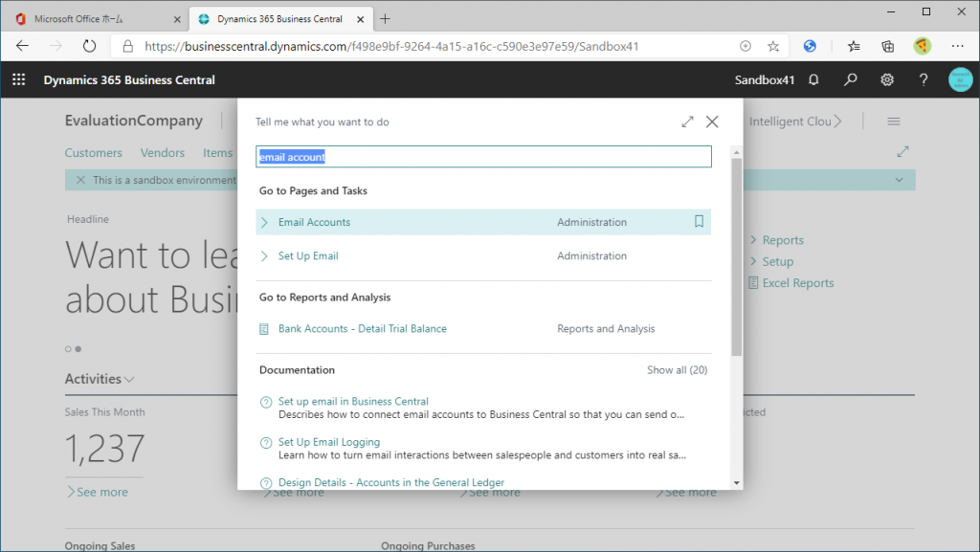Open the hamburger menu on the role center
The width and height of the screenshot is (980, 552).
(893, 121)
